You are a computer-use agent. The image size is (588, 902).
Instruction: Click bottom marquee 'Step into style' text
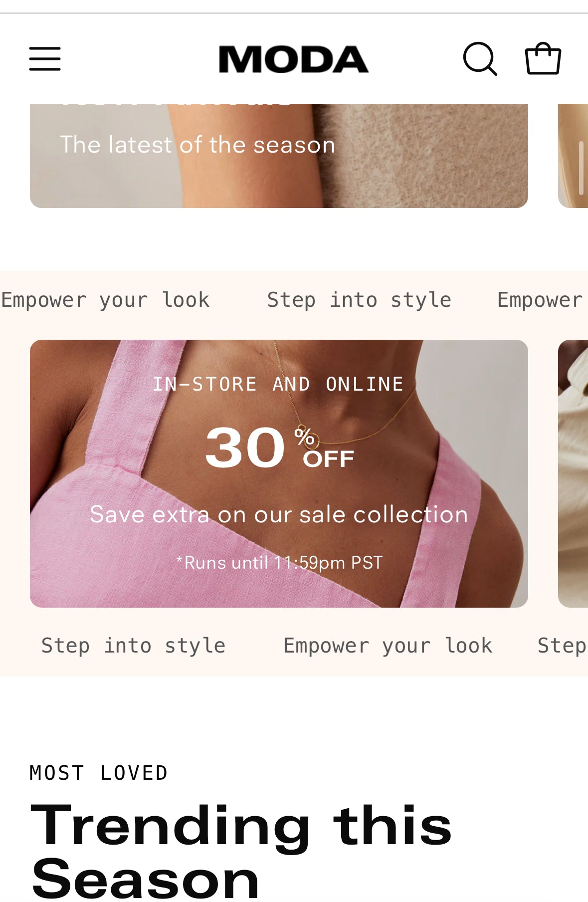133,646
